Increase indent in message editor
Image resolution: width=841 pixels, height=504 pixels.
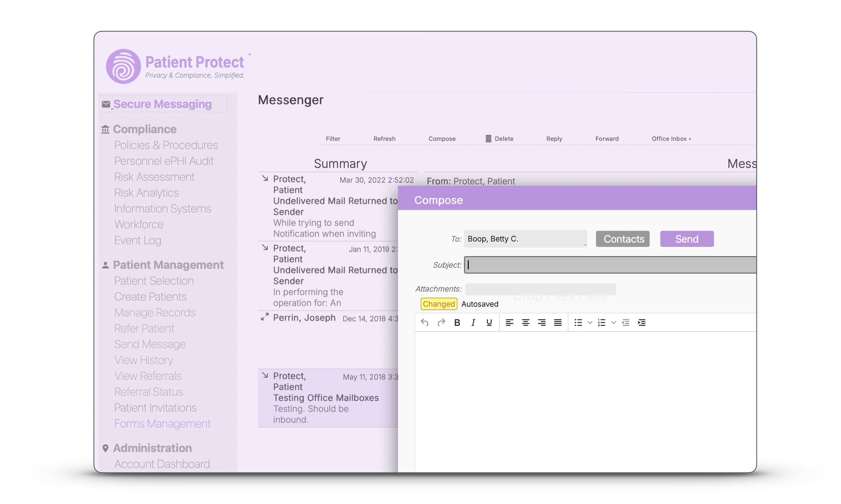tap(641, 323)
